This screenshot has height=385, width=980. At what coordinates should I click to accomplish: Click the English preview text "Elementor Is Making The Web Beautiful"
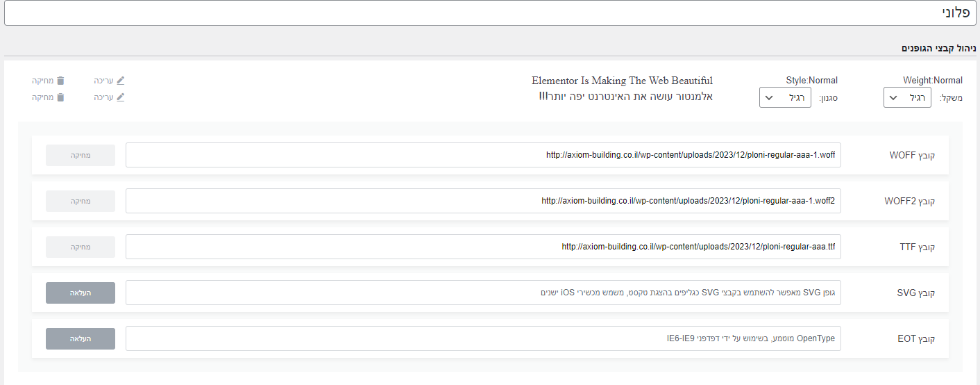[622, 81]
